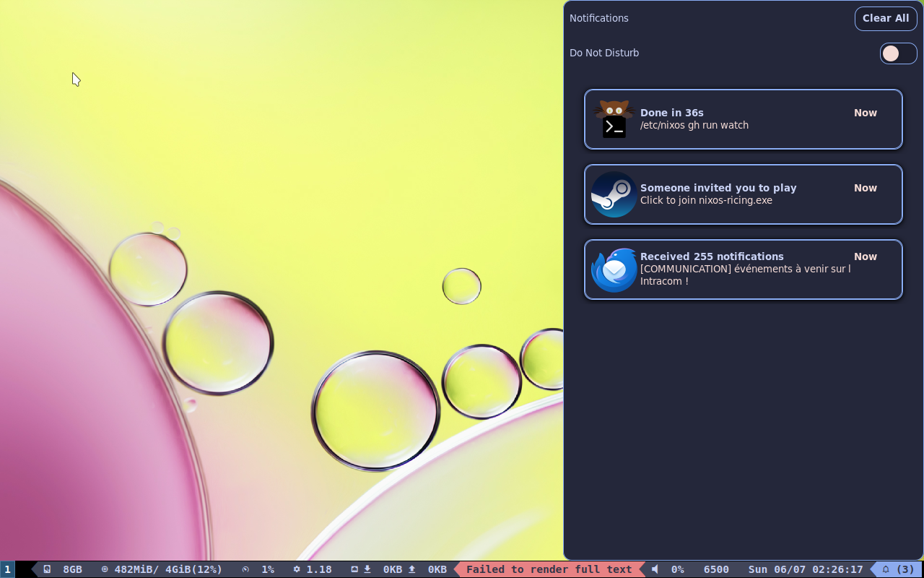The height and width of the screenshot is (578, 924).
Task: Click the CPU usage icon beside 1%
Action: pos(245,569)
